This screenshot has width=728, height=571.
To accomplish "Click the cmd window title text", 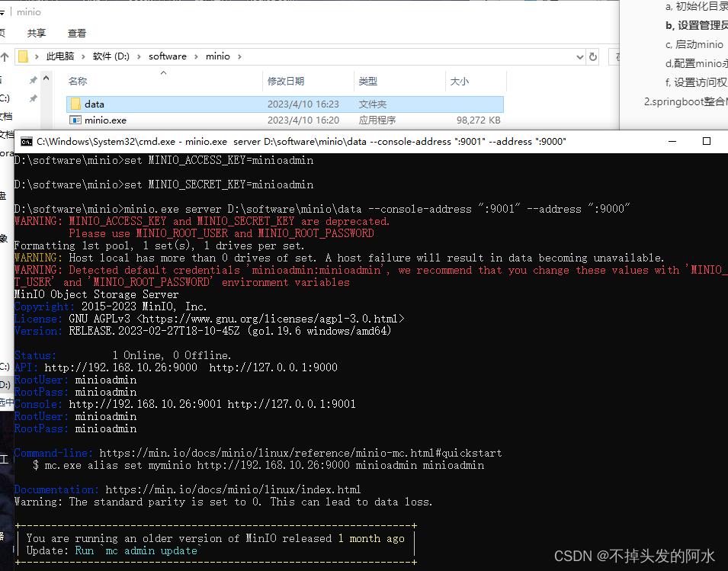I will [301, 142].
